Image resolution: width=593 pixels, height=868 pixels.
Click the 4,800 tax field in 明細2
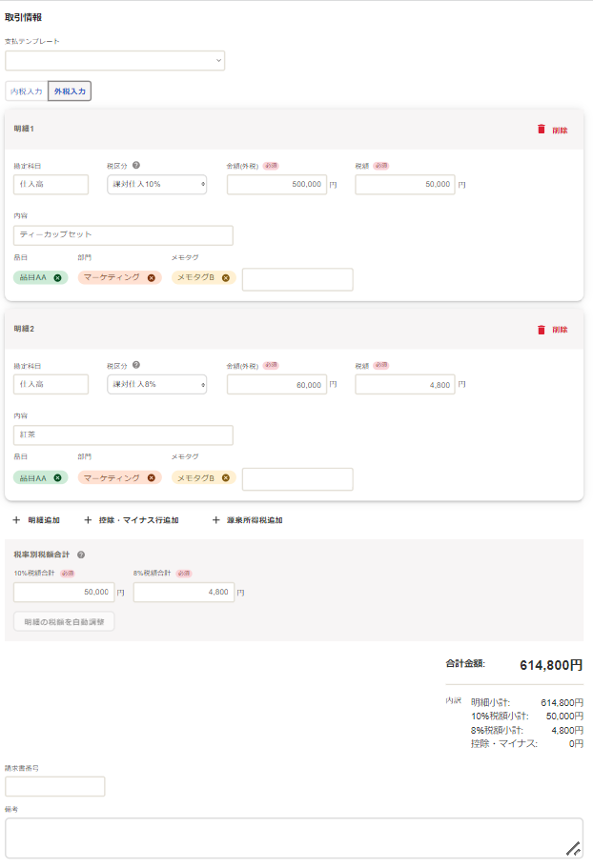tap(405, 384)
